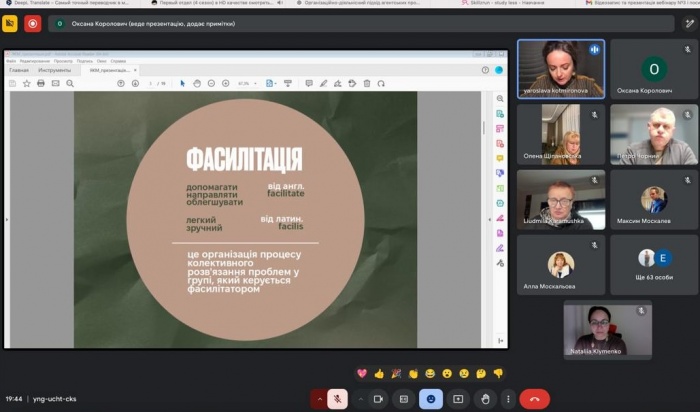Image resolution: width=700 pixels, height=412 pixels.
Task: Click the Natalia Klymenko video tile
Action: (x=607, y=330)
